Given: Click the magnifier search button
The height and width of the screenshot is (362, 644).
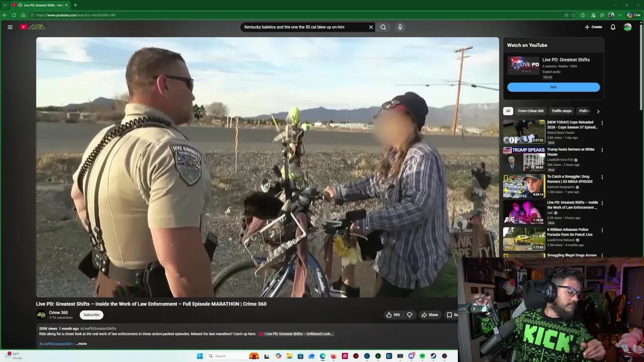Looking at the screenshot, I should tap(383, 27).
